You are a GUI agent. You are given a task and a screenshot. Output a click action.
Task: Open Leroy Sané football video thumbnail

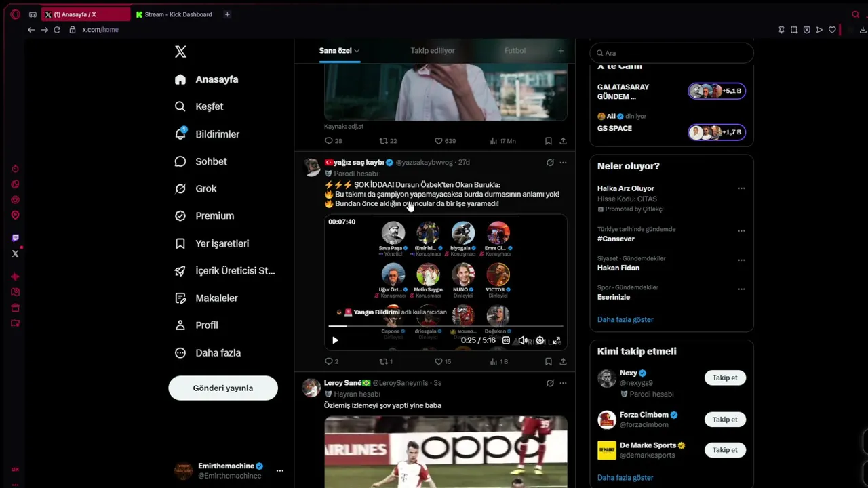[x=446, y=451]
